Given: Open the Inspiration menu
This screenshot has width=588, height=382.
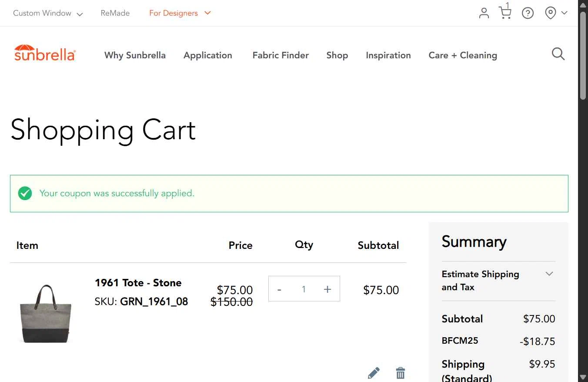Looking at the screenshot, I should coord(388,55).
